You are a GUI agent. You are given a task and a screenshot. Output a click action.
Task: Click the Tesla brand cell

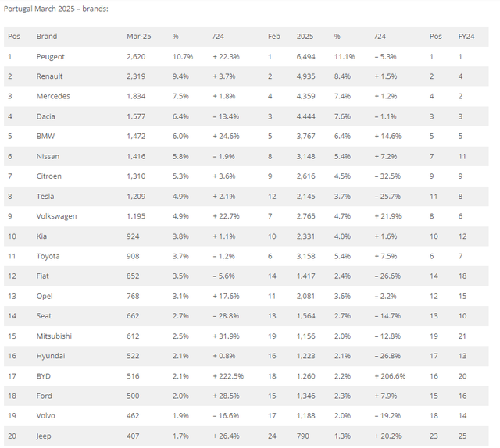[x=46, y=197]
